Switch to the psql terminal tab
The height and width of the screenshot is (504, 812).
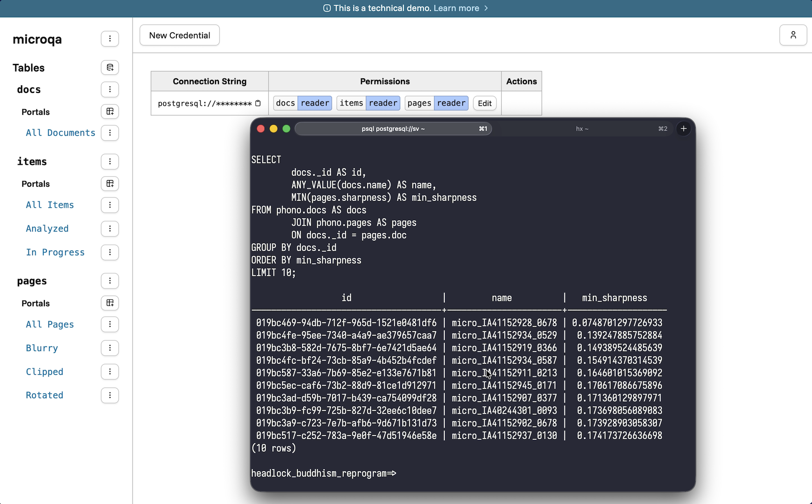pos(393,128)
